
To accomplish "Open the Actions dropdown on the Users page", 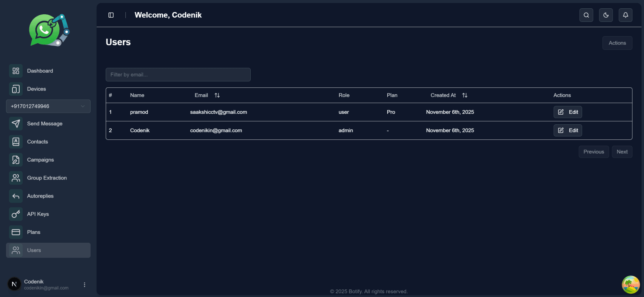I will [617, 43].
